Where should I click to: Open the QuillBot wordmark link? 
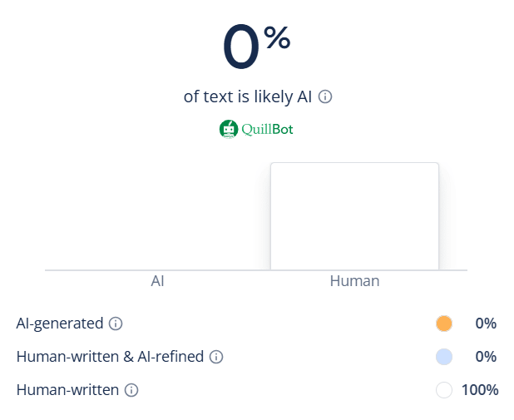coord(268,130)
